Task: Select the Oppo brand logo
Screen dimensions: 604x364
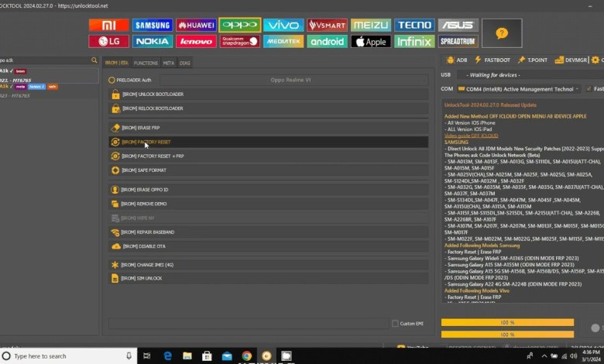Action: [239, 25]
